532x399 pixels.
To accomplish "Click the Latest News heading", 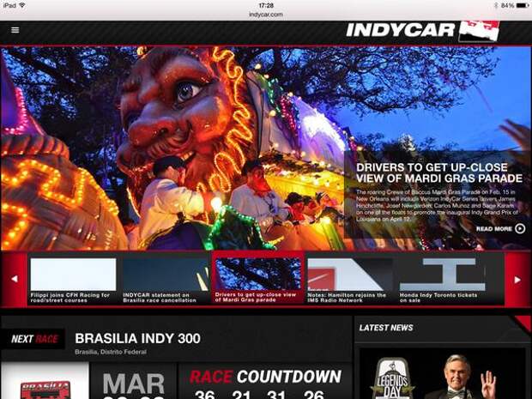I will click(386, 328).
